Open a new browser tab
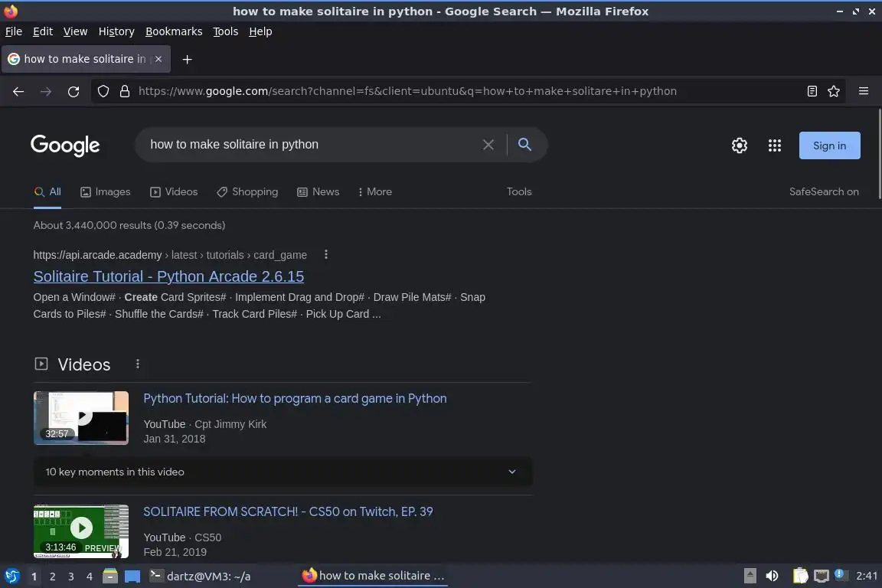Image resolution: width=882 pixels, height=588 pixels. 188,59
